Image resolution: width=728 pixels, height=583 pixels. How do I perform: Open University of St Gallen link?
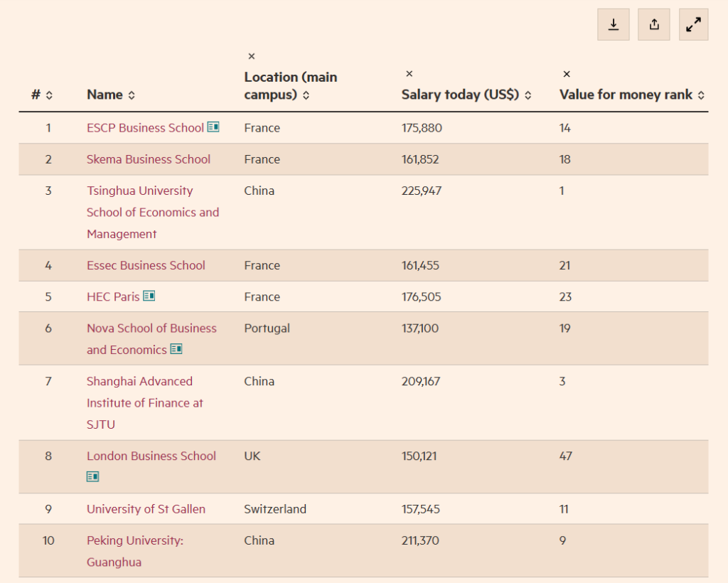point(146,509)
